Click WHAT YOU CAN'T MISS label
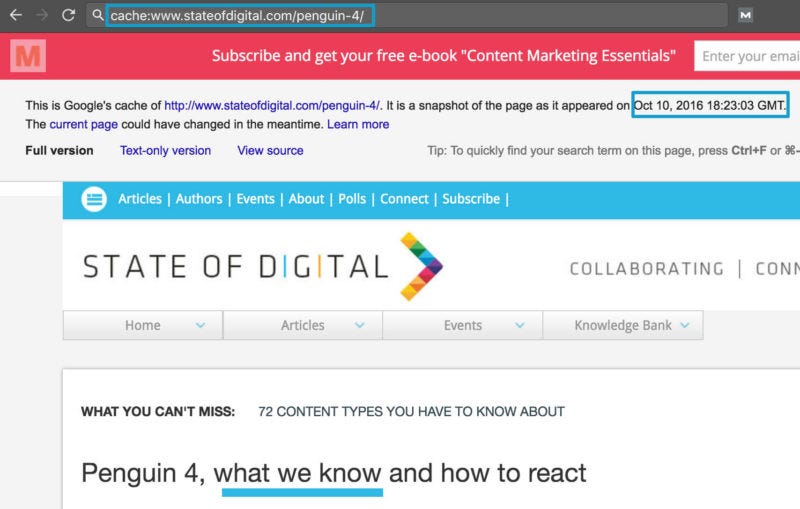The image size is (800, 509). [x=158, y=412]
